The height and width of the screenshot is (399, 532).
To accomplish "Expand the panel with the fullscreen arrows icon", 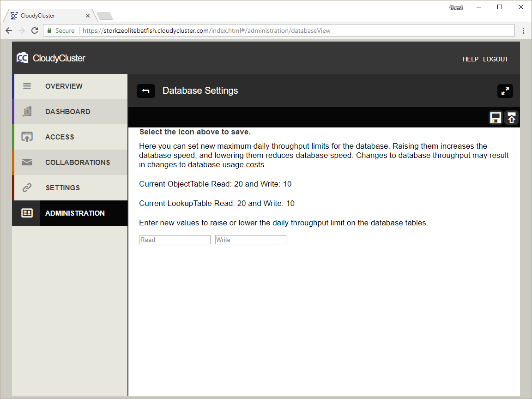I will [x=505, y=91].
